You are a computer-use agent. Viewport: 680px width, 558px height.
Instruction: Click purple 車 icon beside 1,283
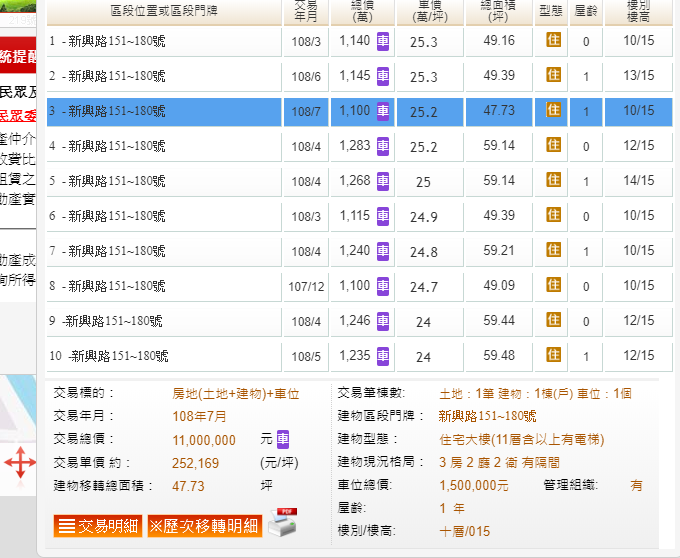382,146
